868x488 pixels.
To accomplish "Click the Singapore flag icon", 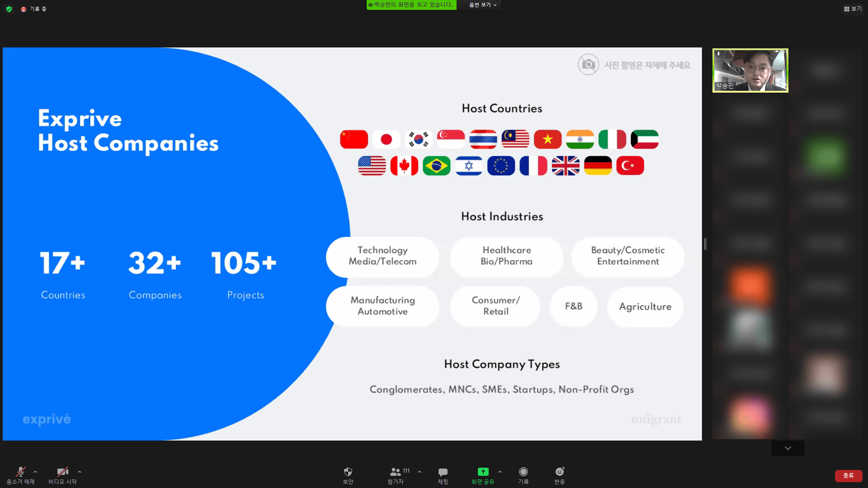I will point(451,139).
